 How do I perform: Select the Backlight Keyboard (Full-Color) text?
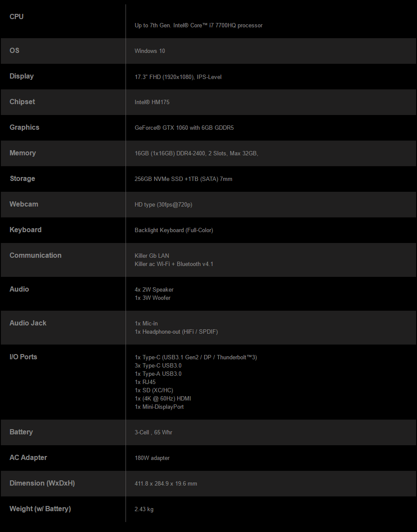(174, 230)
